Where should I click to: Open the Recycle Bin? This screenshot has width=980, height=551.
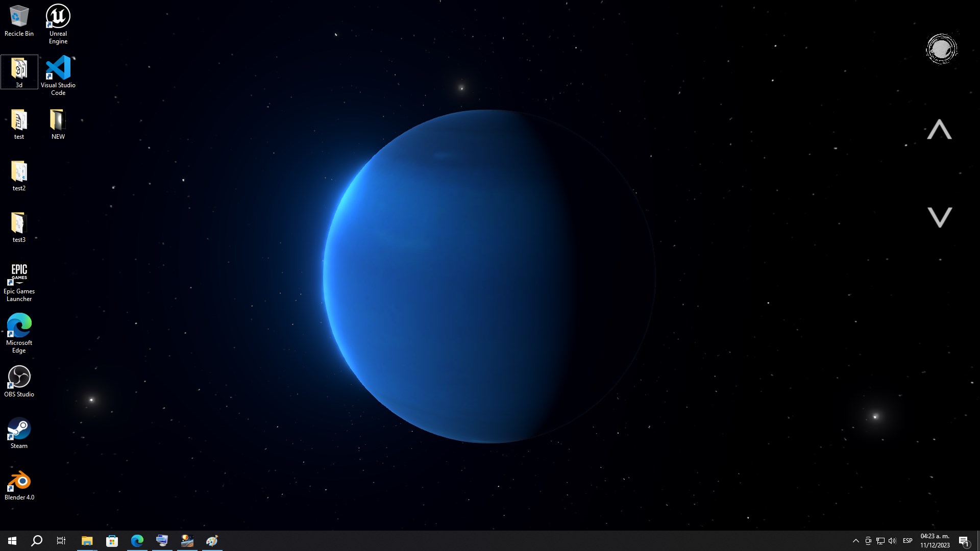click(19, 15)
